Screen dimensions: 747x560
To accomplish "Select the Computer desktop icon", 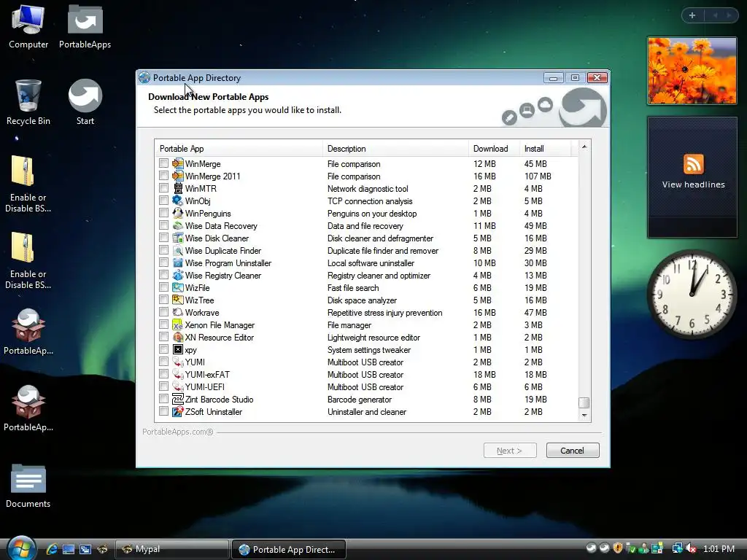I will pyautogui.click(x=28, y=26).
